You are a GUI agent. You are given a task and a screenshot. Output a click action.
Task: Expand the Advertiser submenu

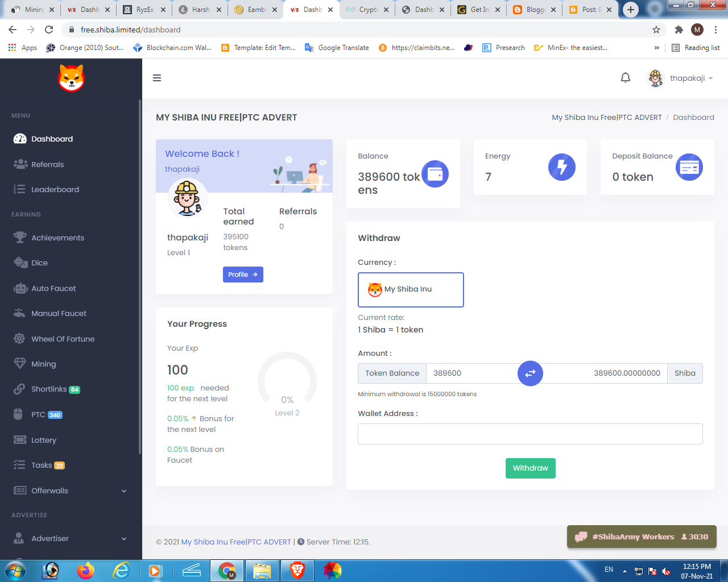pos(71,538)
